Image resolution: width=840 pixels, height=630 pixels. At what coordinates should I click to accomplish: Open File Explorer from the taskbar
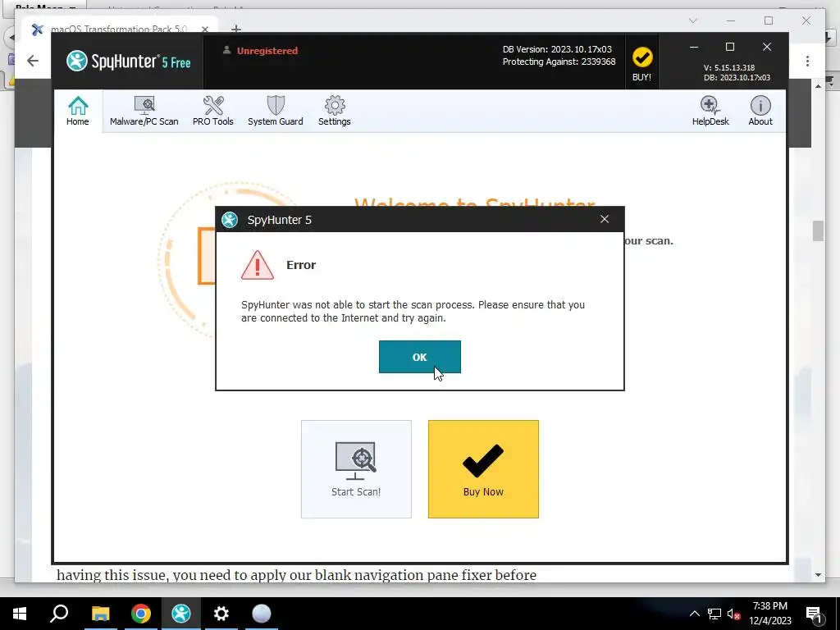(x=100, y=614)
